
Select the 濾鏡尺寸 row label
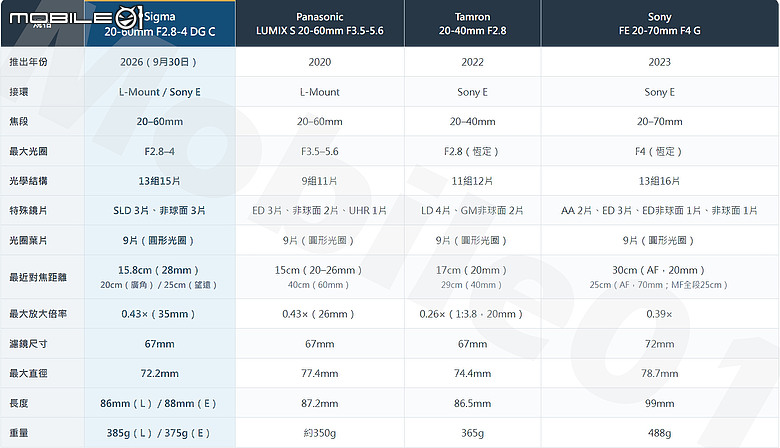[x=28, y=344]
